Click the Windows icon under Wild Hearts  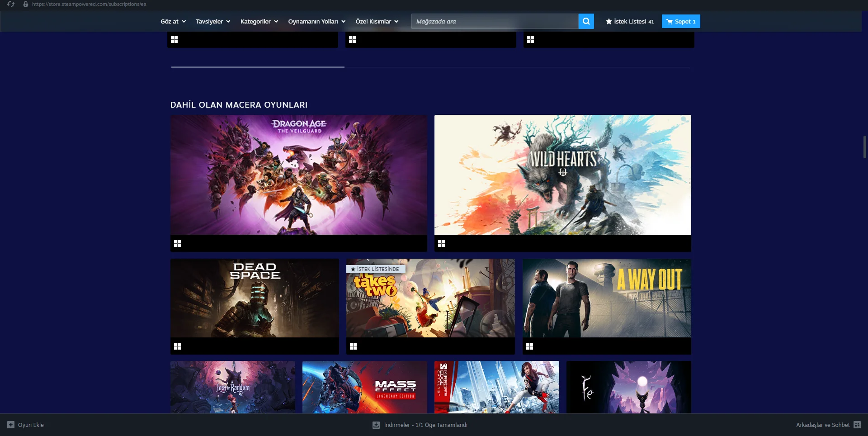[442, 243]
